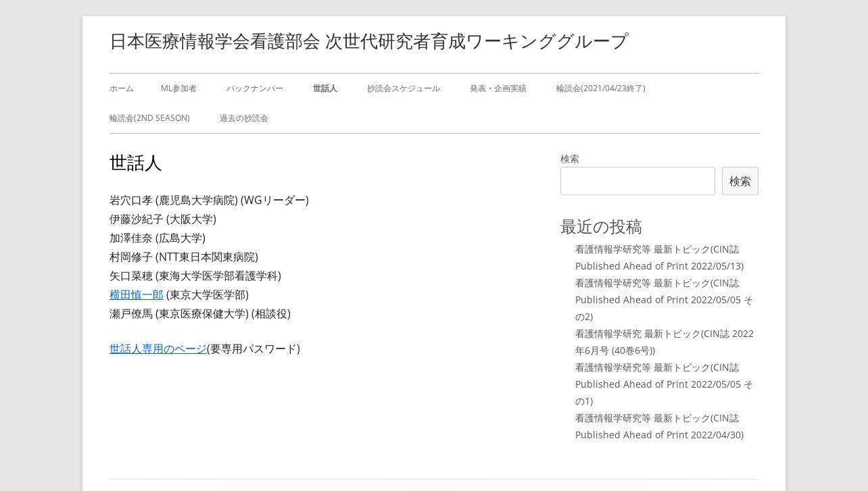Click the text 加澤佳奈 (広島大学)
Viewport: 868px width, 491px height.
point(158,238)
